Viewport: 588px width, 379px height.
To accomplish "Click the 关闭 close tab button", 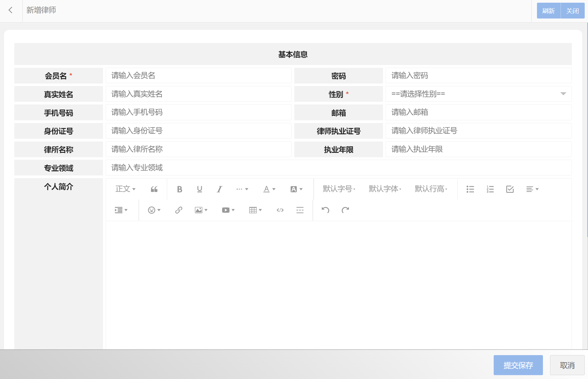I will click(x=572, y=11).
